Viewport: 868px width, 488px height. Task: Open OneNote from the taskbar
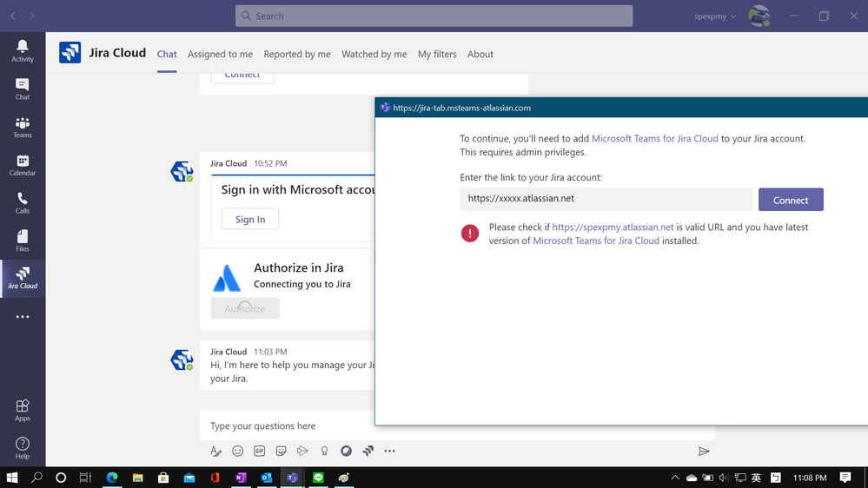tap(241, 478)
